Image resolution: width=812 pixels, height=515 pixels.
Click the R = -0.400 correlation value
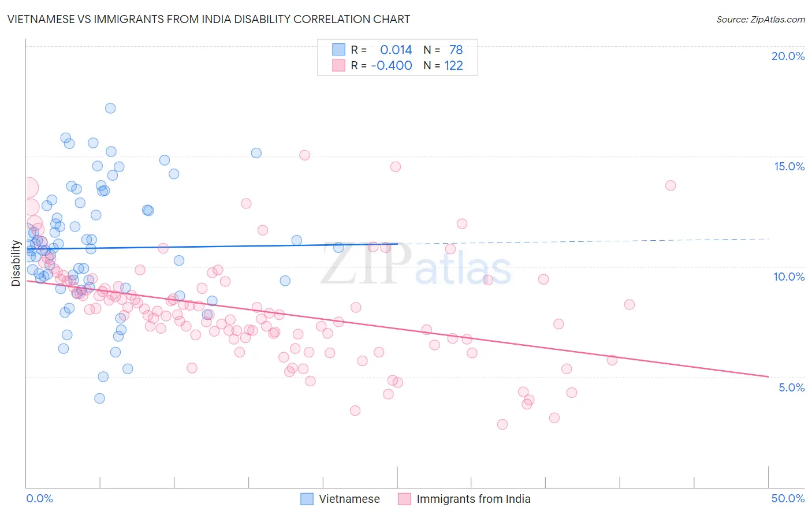coord(382,65)
